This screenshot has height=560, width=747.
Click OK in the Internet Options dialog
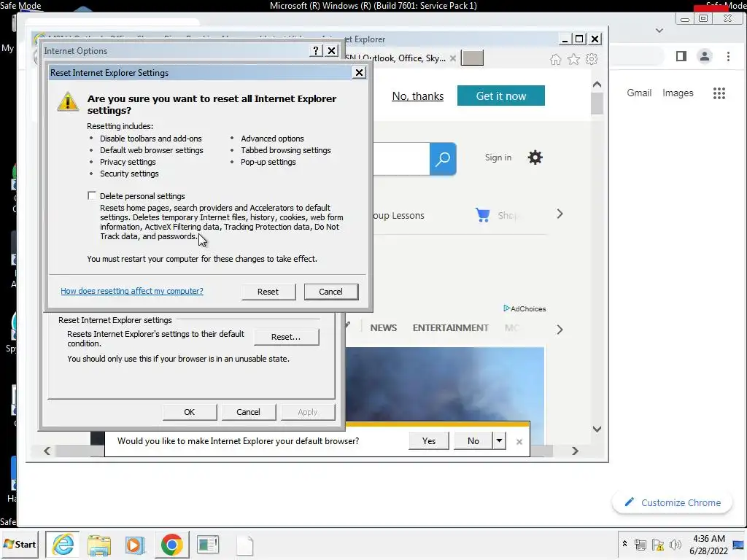click(190, 412)
